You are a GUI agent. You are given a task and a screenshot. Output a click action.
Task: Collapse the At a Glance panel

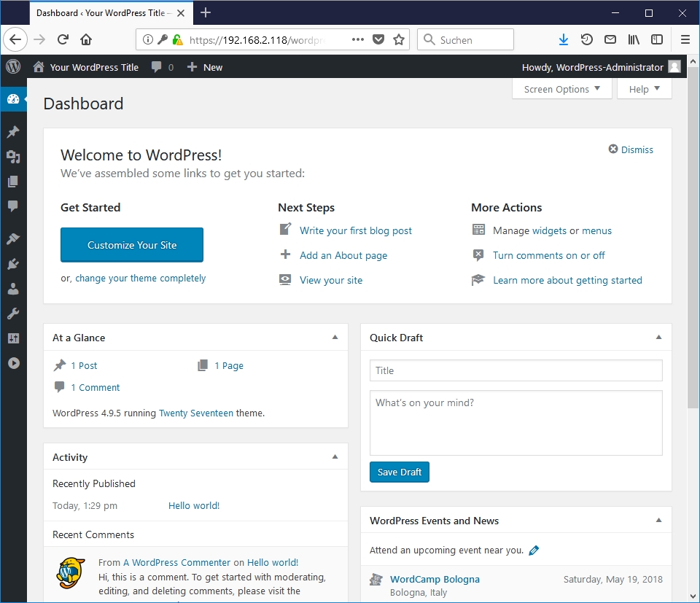335,338
